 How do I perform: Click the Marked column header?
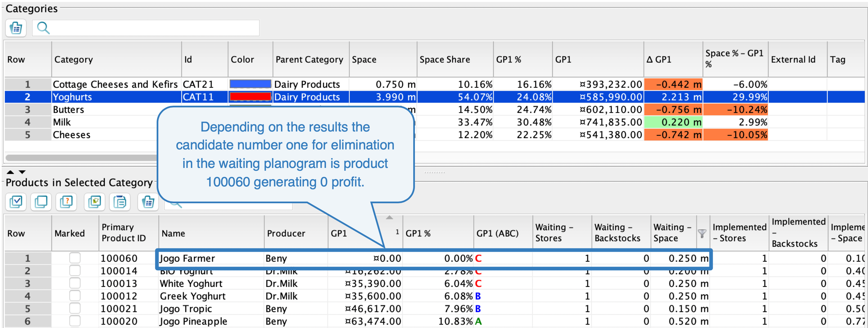pos(75,233)
